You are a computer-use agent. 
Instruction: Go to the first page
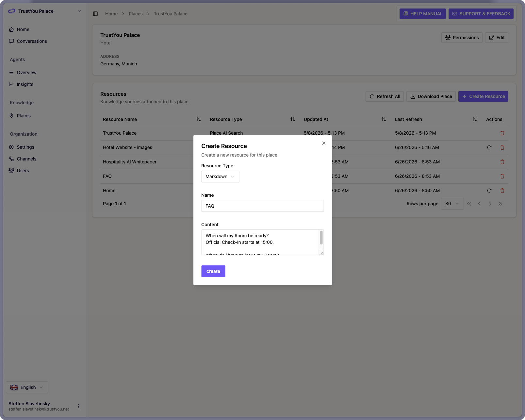pos(469,204)
